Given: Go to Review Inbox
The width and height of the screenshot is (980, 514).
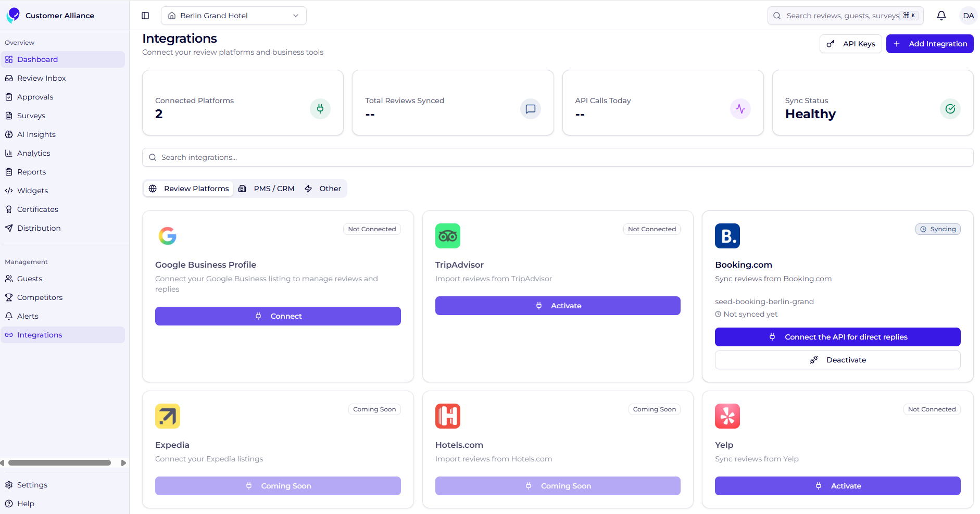Looking at the screenshot, I should (x=63, y=78).
